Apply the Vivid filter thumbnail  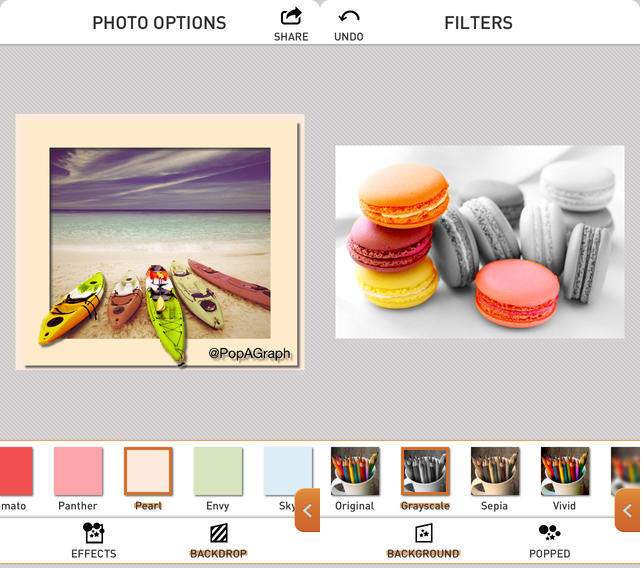(x=565, y=471)
